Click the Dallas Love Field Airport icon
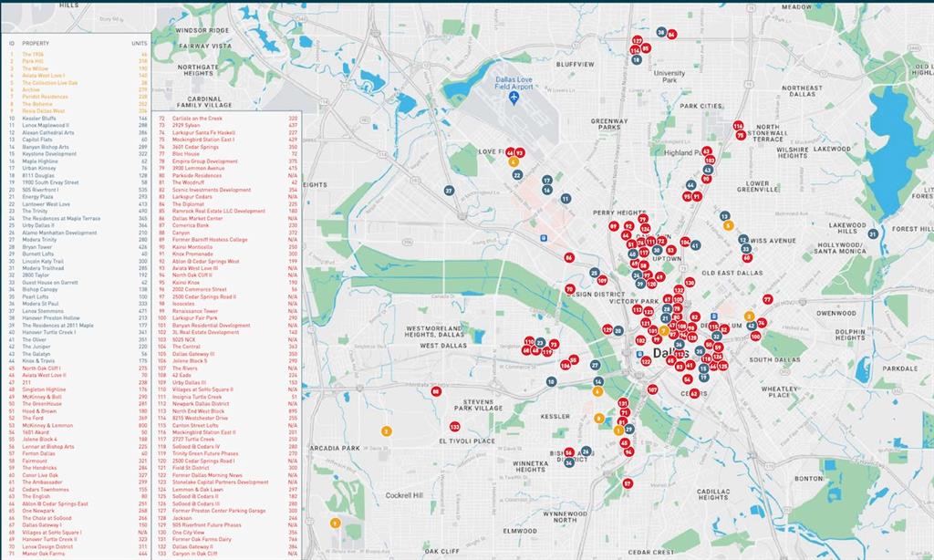Image resolution: width=934 pixels, height=560 pixels. 514,96
